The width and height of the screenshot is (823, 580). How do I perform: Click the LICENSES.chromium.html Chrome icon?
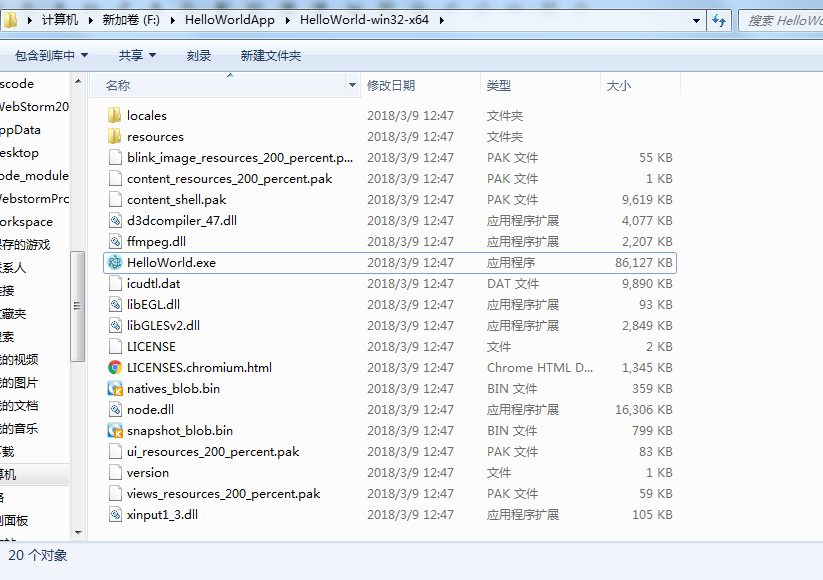[x=115, y=367]
